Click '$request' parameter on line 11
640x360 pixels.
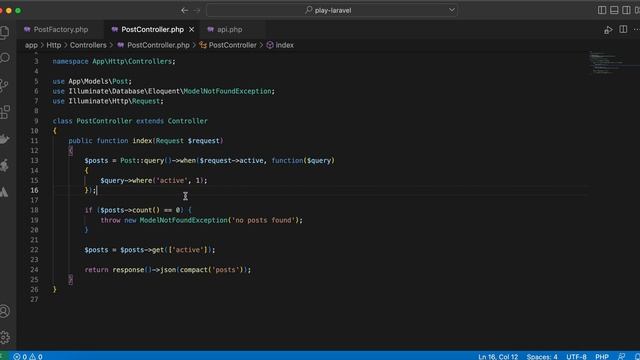pyautogui.click(x=204, y=140)
